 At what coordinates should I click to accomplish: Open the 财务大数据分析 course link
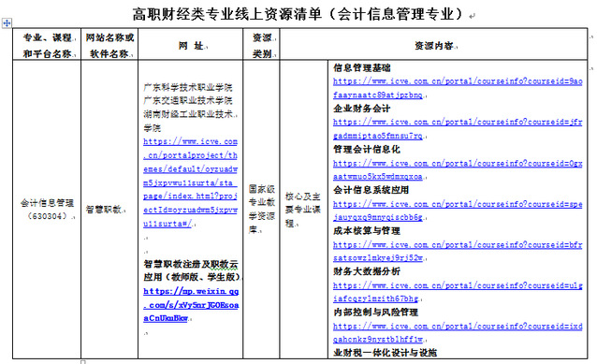[x=458, y=292]
